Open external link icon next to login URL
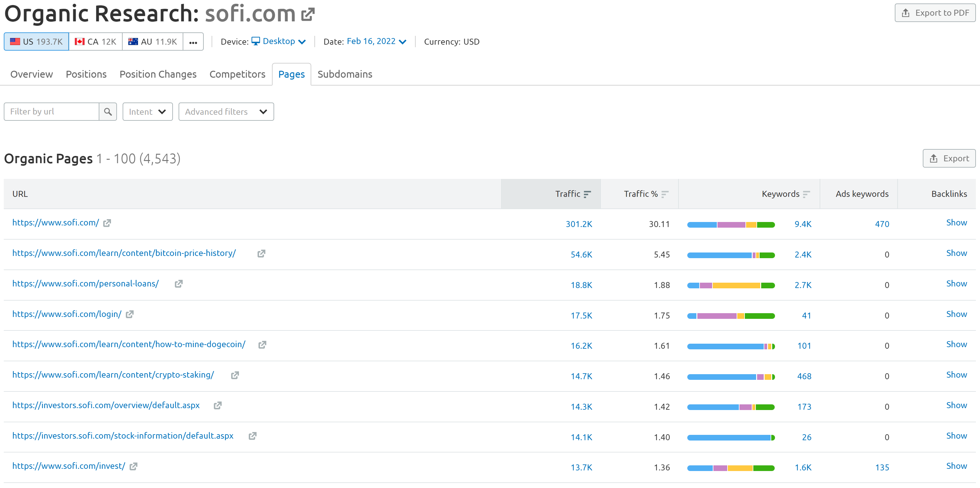The height and width of the screenshot is (488, 980). point(130,314)
